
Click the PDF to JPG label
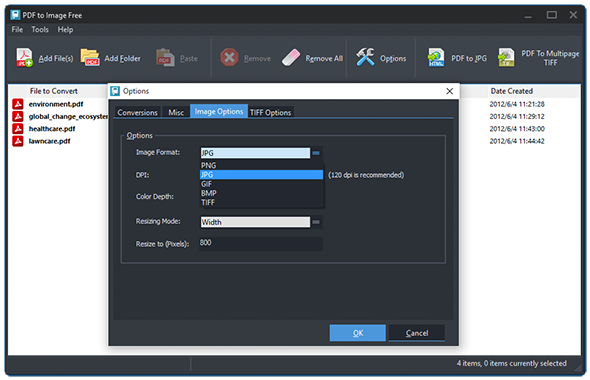[469, 58]
